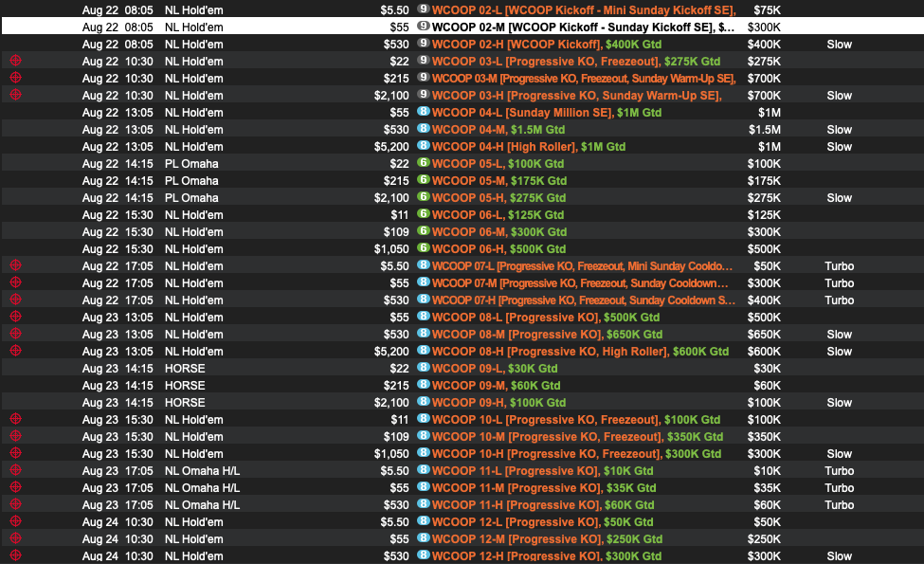This screenshot has width=924, height=564.
Task: Click the Turbo speed label on WCOOP 11-M row
Action: coord(839,488)
